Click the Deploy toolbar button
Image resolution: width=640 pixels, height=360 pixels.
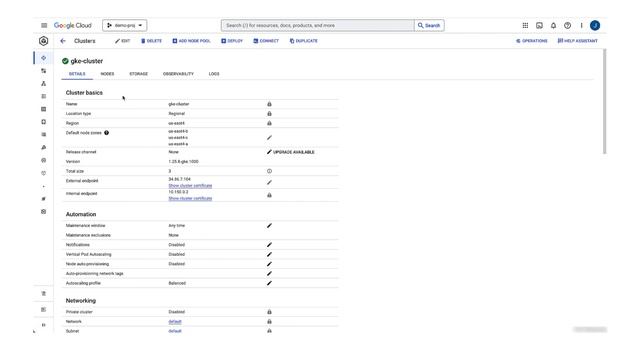click(x=232, y=41)
